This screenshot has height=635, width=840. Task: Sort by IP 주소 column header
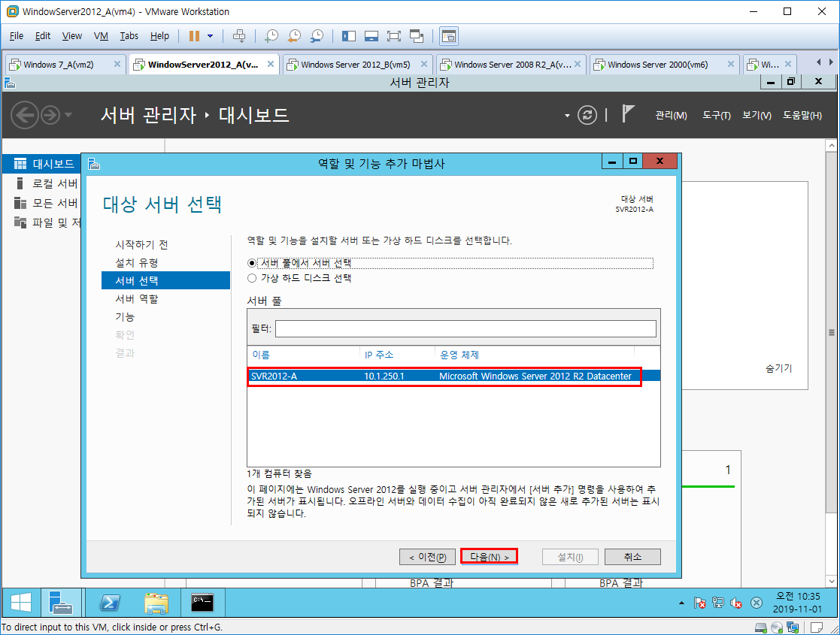click(379, 355)
